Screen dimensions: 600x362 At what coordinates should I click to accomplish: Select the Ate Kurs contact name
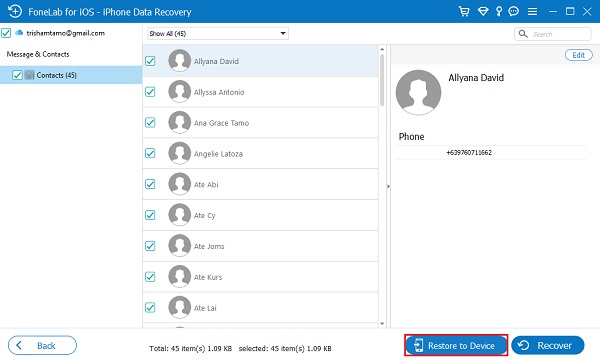pyautogui.click(x=208, y=277)
